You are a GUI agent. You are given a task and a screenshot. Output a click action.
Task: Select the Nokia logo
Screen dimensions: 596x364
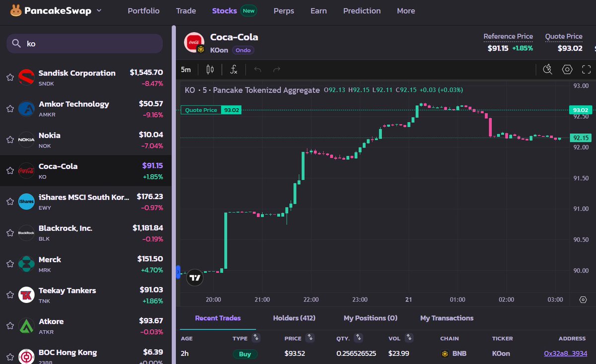tap(26, 140)
